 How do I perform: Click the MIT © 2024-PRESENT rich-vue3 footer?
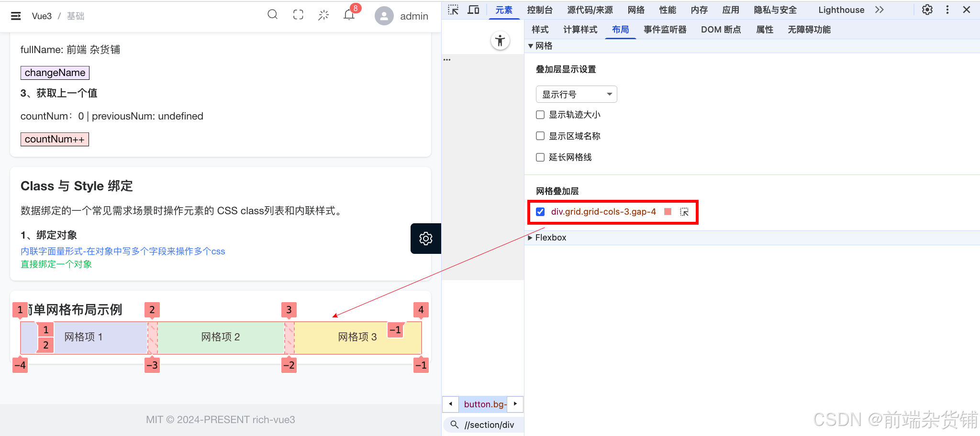[x=221, y=420]
